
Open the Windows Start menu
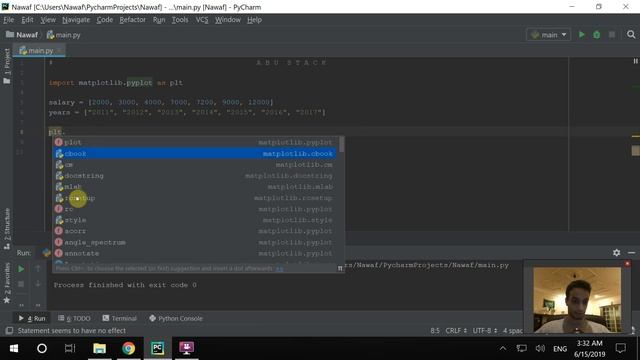pyautogui.click(x=14, y=349)
